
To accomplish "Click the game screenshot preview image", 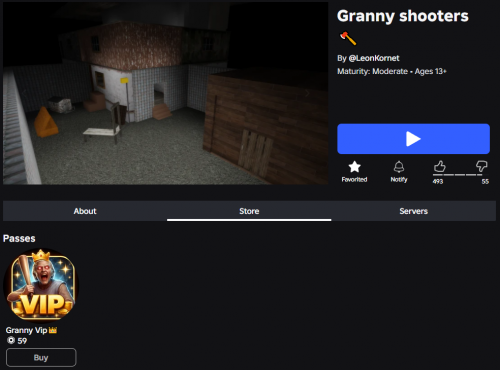I will pyautogui.click(x=166, y=93).
